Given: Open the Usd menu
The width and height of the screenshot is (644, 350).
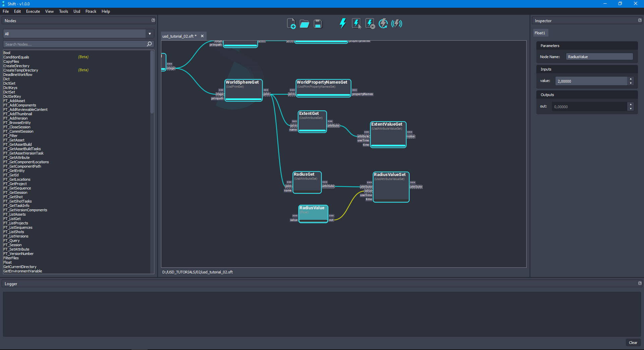Looking at the screenshot, I should click(76, 11).
